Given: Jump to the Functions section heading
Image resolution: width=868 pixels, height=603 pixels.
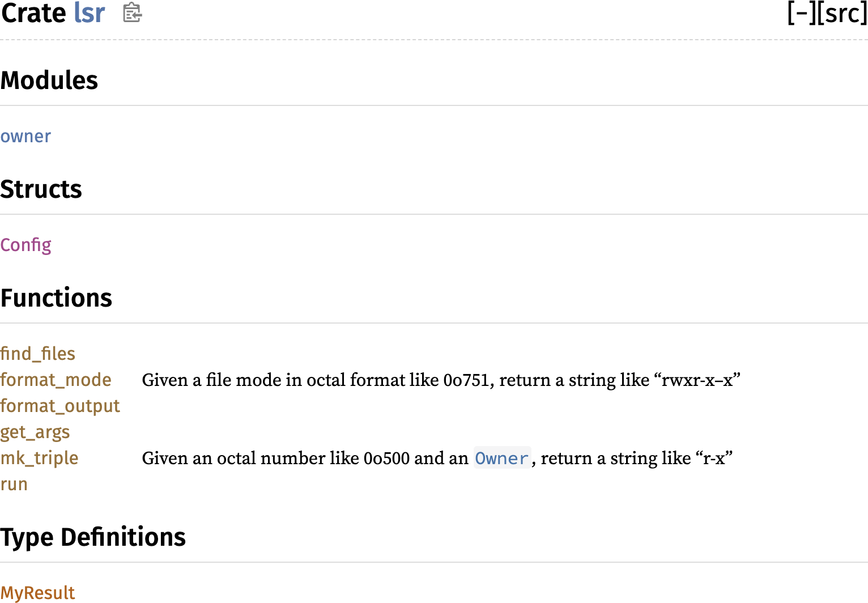Looking at the screenshot, I should pyautogui.click(x=56, y=298).
